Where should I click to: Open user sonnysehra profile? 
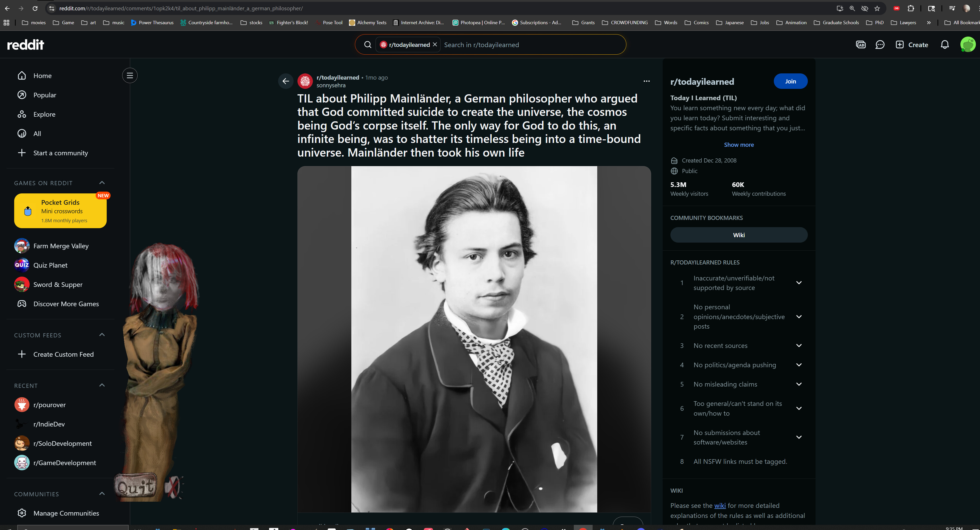331,86
